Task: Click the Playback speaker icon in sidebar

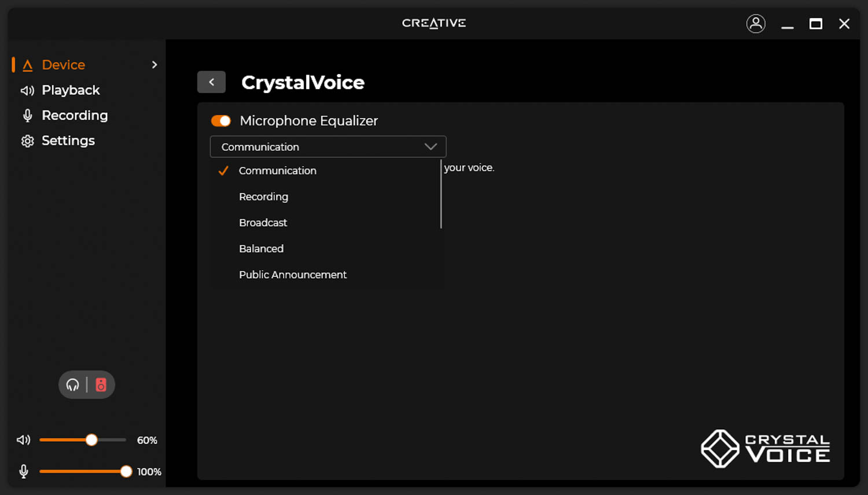Action: 27,90
